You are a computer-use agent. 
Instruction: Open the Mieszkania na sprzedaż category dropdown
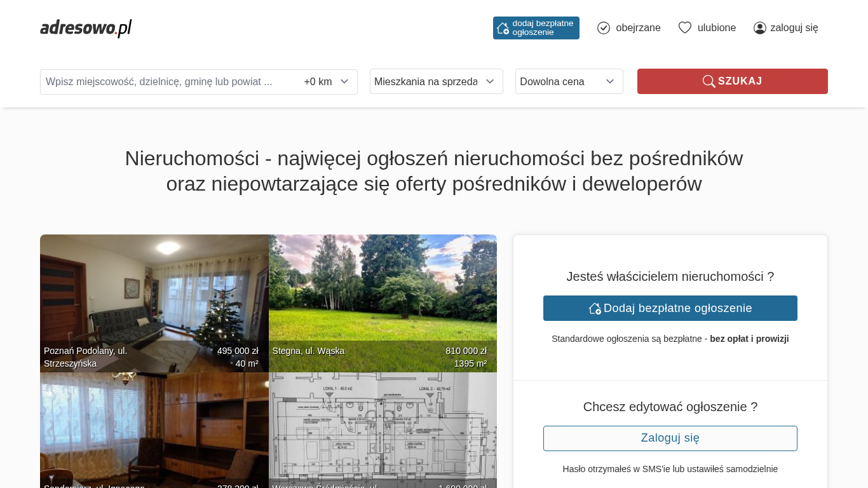(436, 81)
